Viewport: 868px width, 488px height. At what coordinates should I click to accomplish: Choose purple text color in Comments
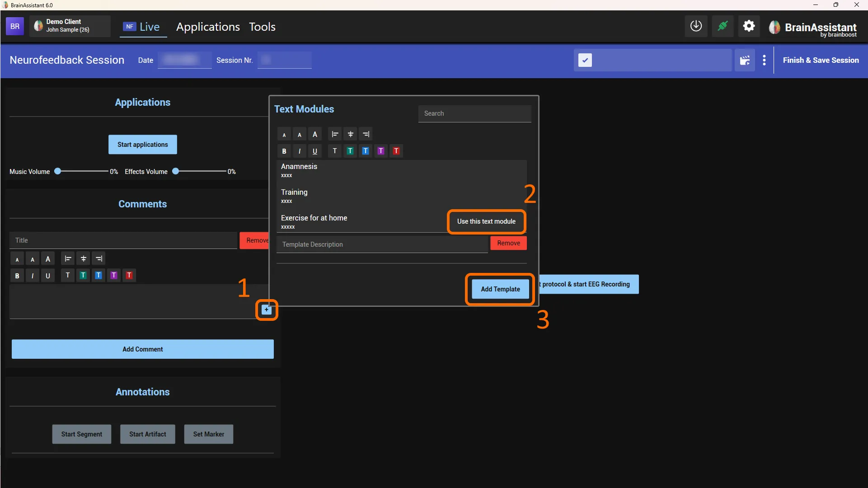tap(114, 275)
